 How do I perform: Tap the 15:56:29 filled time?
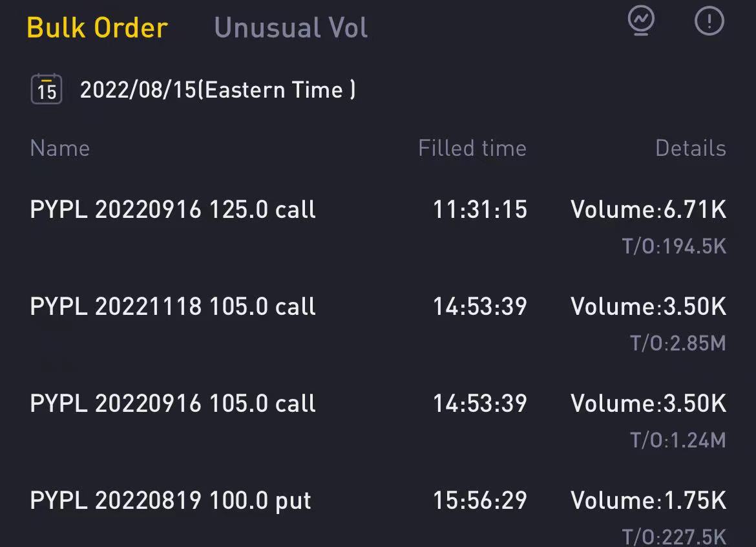479,500
